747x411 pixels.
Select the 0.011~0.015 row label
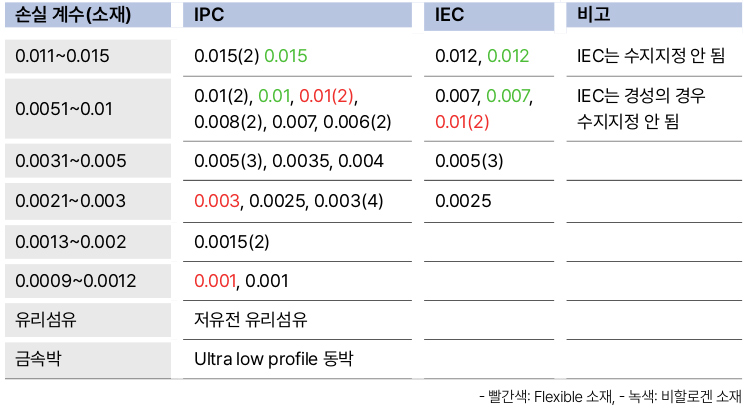[x=88, y=56]
